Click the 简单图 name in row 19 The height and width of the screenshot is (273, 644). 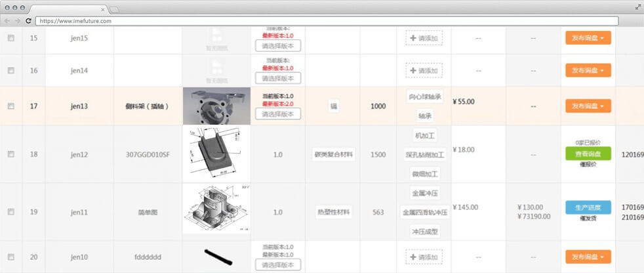[148, 213]
